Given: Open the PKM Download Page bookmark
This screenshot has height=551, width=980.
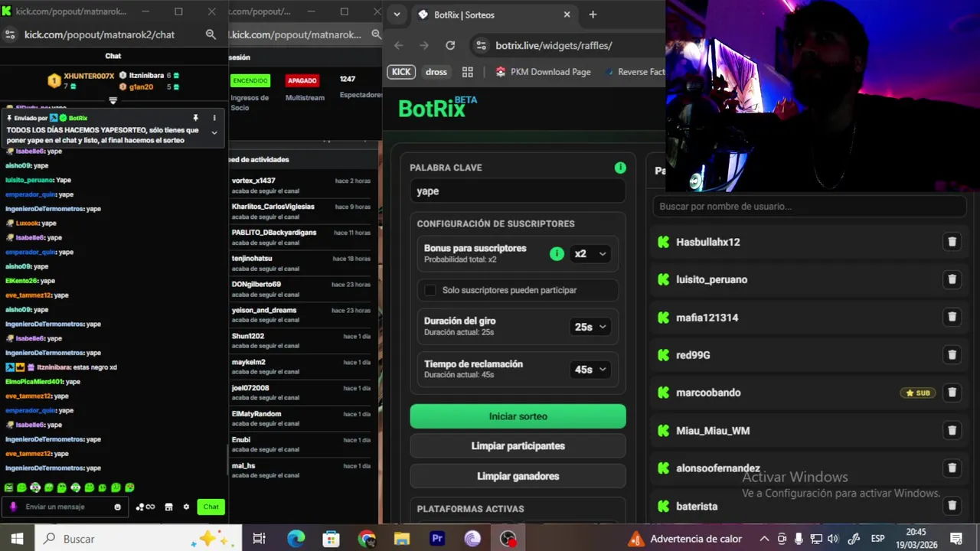Looking at the screenshot, I should 543,72.
